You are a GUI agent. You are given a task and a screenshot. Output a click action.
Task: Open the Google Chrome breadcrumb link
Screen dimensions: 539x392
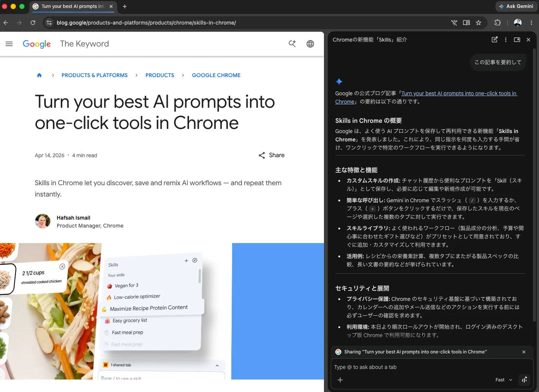tap(216, 75)
